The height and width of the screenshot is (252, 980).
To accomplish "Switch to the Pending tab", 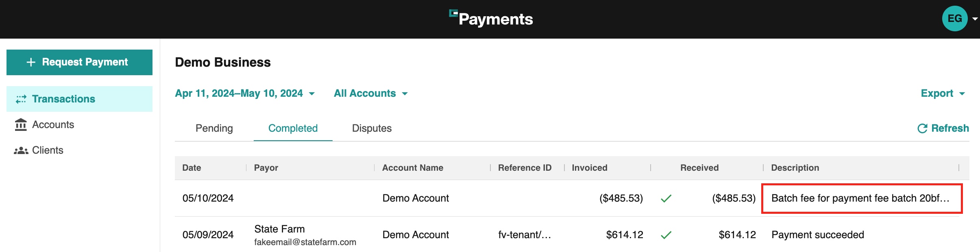I will click(x=214, y=128).
